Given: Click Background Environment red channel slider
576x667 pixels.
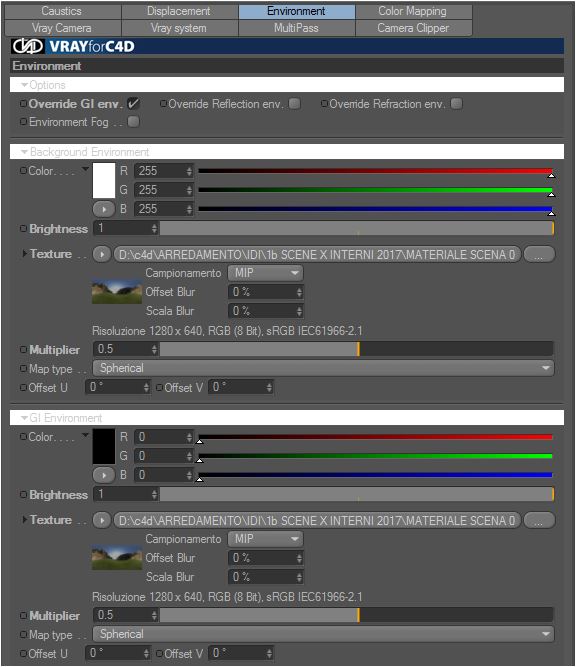Looking at the screenshot, I should pyautogui.click(x=376, y=171).
